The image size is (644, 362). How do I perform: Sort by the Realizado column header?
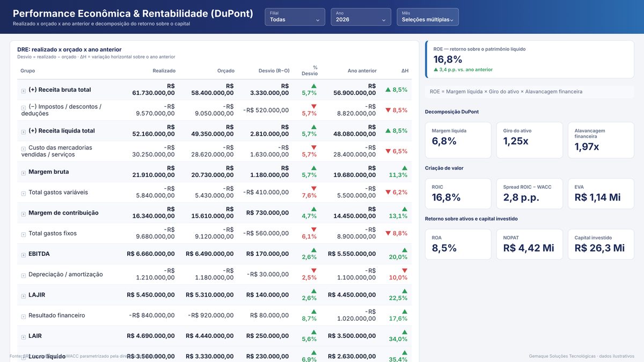point(164,71)
